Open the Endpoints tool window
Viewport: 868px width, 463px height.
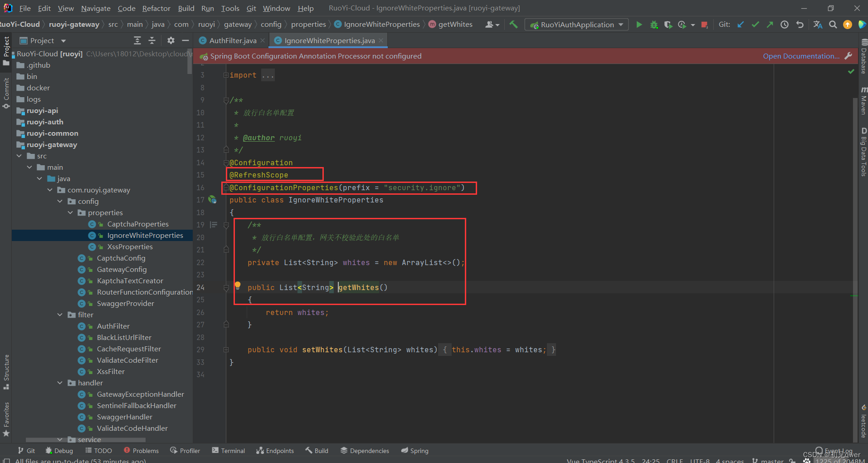(275, 450)
